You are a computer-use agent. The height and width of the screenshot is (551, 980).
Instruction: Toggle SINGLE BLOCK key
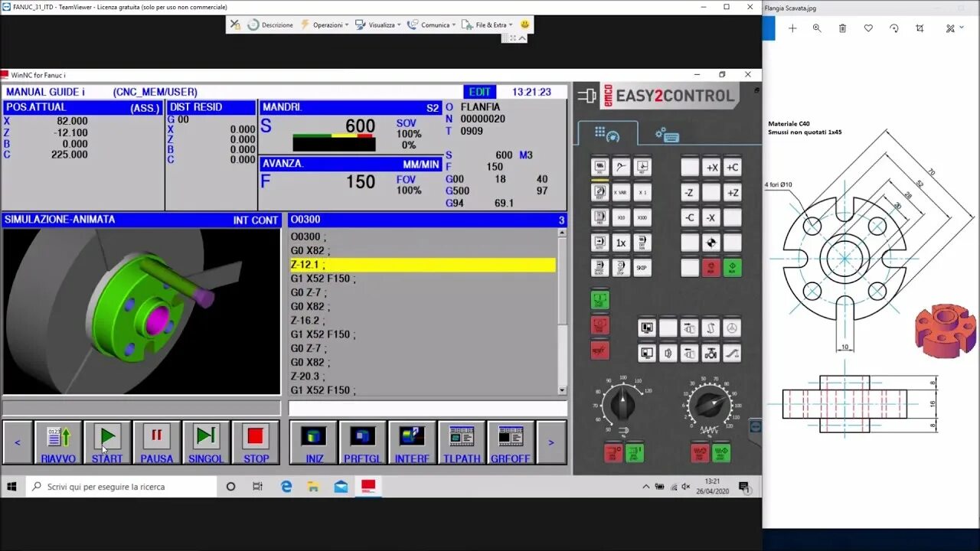pyautogui.click(x=600, y=268)
